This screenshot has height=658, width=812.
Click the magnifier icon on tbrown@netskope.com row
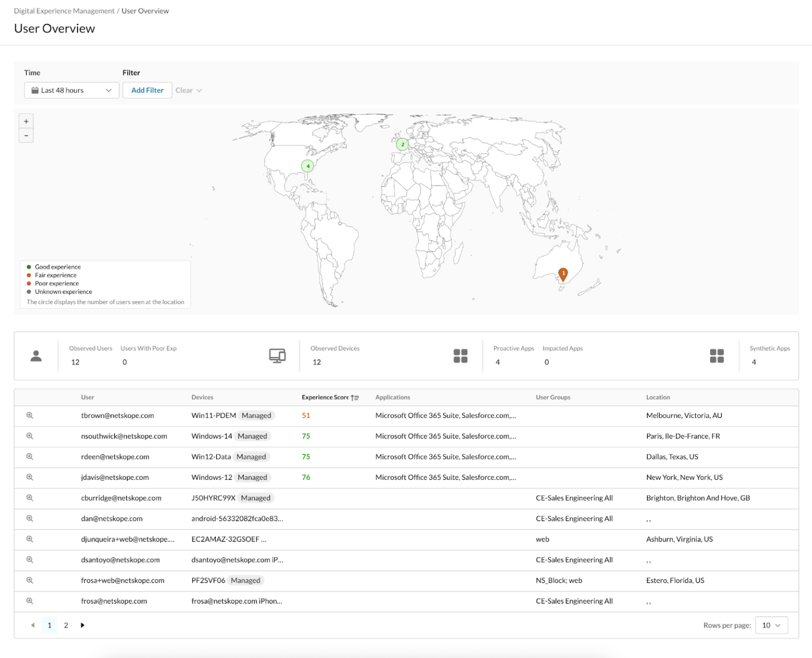pyautogui.click(x=30, y=416)
